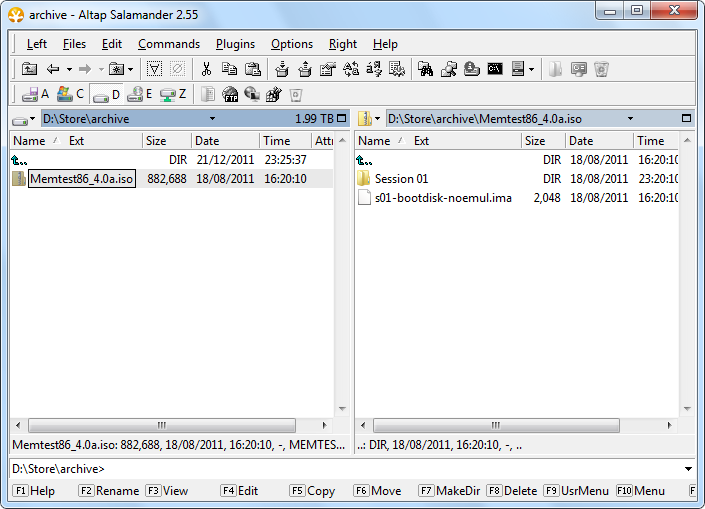Switch to system drive C
This screenshot has height=509, width=705.
click(70, 94)
